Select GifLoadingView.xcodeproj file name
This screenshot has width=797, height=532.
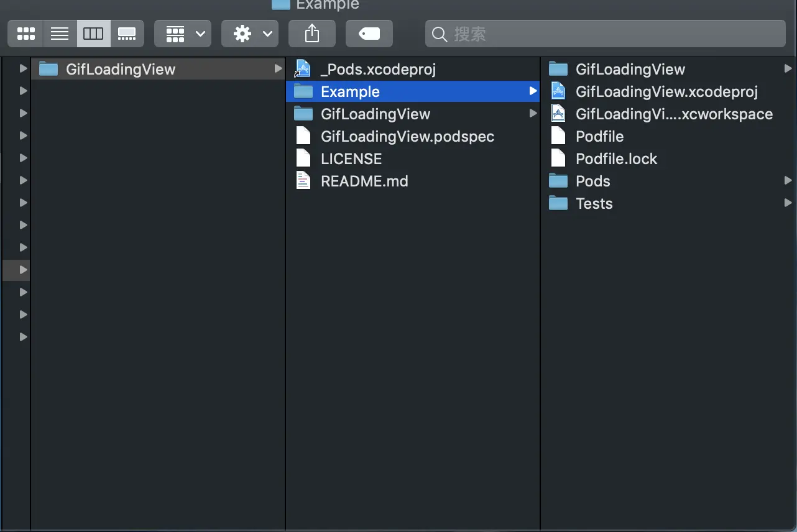tap(666, 91)
